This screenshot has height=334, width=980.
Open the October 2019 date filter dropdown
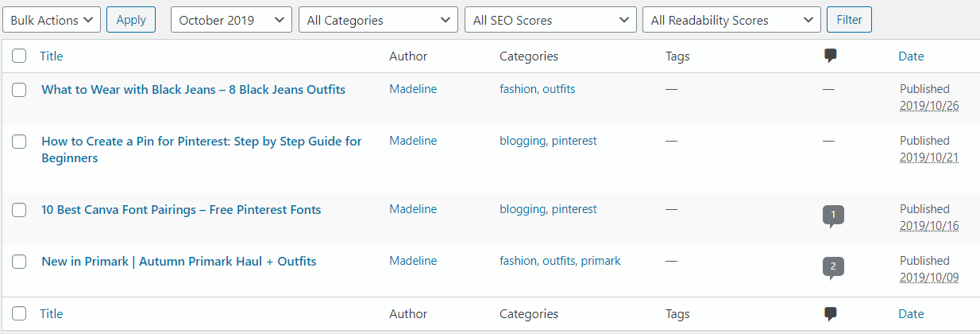tap(231, 20)
